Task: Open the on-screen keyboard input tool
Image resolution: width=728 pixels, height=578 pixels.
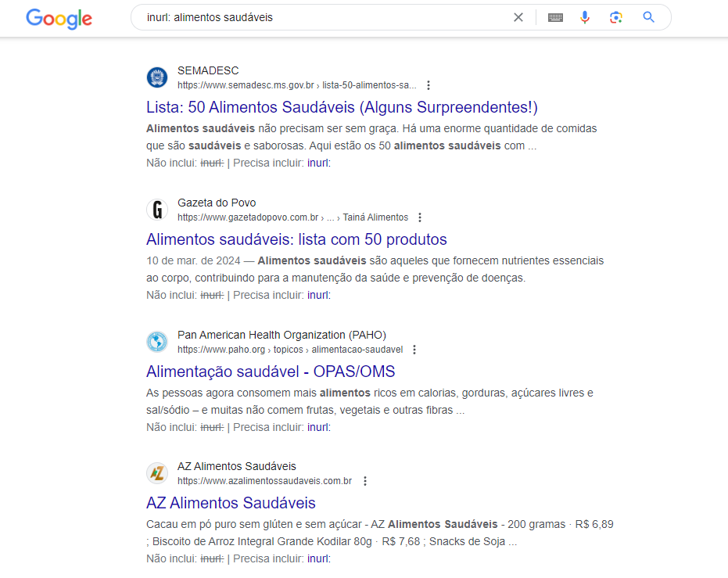Action: [x=555, y=18]
